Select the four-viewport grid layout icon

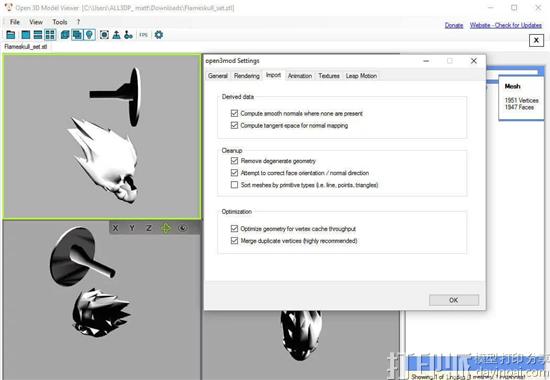point(50,35)
